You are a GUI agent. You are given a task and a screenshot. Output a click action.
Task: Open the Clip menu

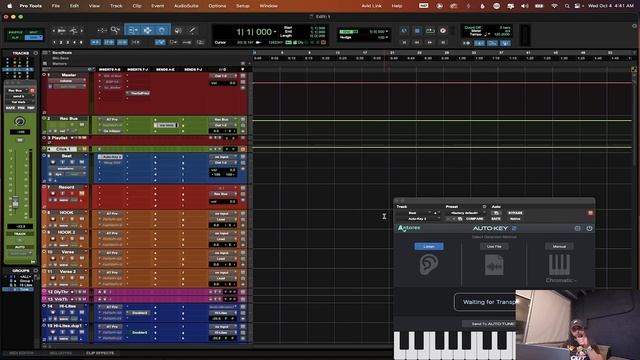tap(137, 6)
